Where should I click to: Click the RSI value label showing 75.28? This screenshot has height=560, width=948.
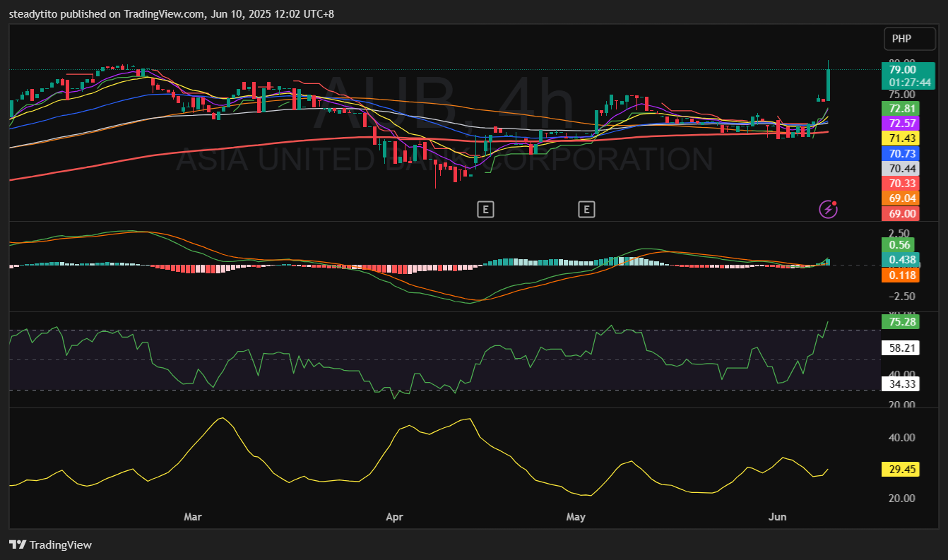coord(901,321)
